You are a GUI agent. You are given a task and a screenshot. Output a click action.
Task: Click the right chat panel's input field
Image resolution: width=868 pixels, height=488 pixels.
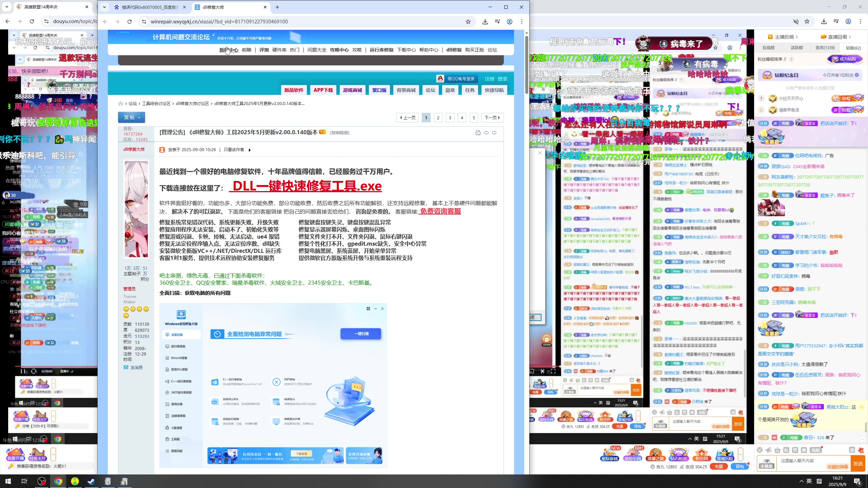coord(813,464)
